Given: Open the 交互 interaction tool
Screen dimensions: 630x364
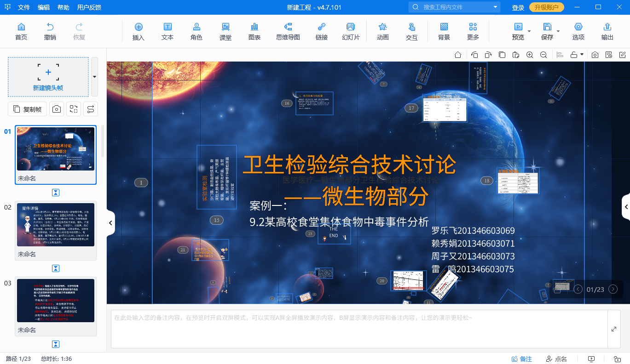Looking at the screenshot, I should coord(412,32).
